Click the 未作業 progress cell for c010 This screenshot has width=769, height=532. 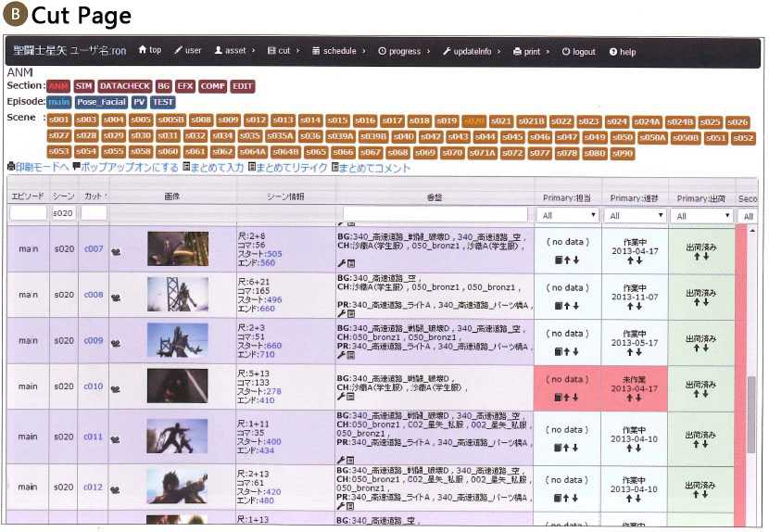point(634,388)
